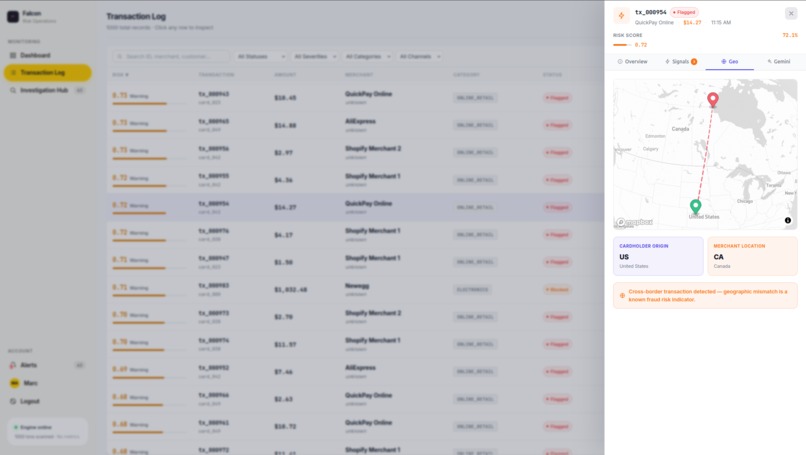Click the Logout icon in the sidebar
Viewport: 806px width, 455px height.
click(13, 401)
